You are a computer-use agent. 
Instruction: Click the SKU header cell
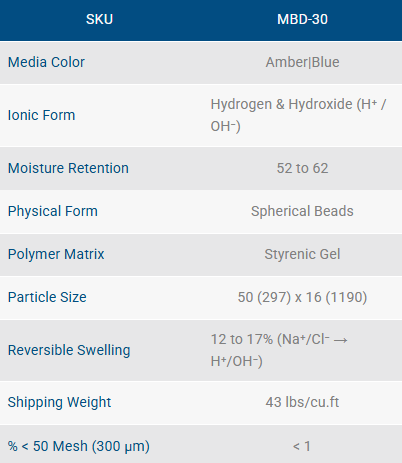click(99, 19)
